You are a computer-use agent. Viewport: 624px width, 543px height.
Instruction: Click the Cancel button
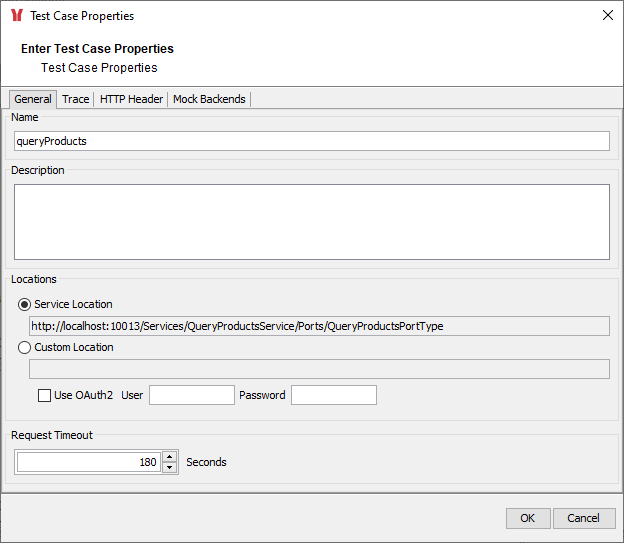[x=583, y=518]
